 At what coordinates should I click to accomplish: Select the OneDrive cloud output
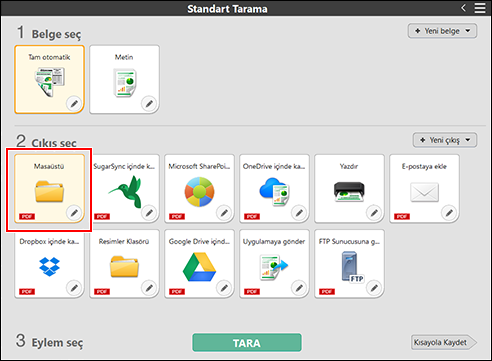tap(274, 188)
